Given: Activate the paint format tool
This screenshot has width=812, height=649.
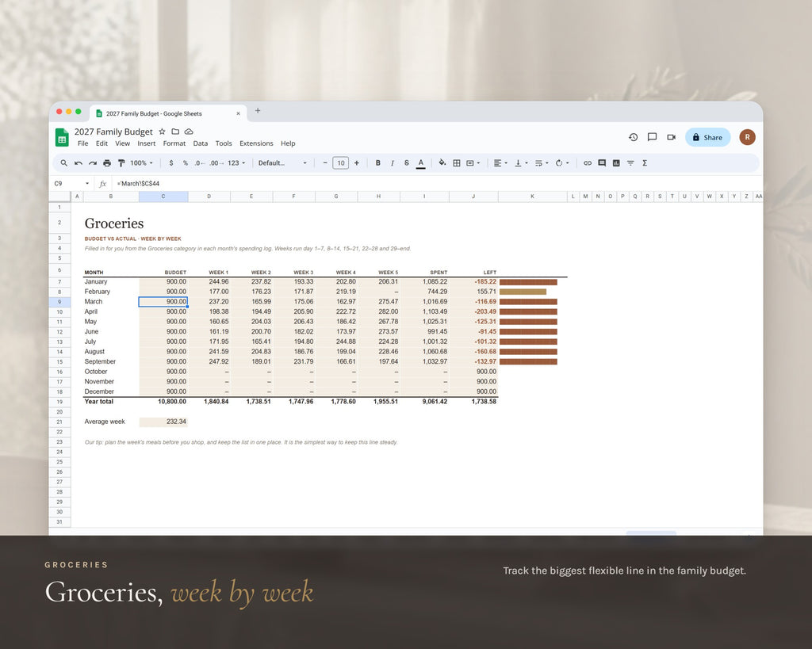Looking at the screenshot, I should tap(121, 163).
